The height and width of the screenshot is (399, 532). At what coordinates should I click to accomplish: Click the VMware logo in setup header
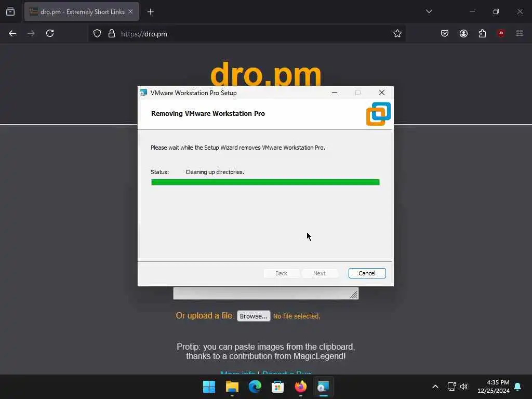coord(378,114)
